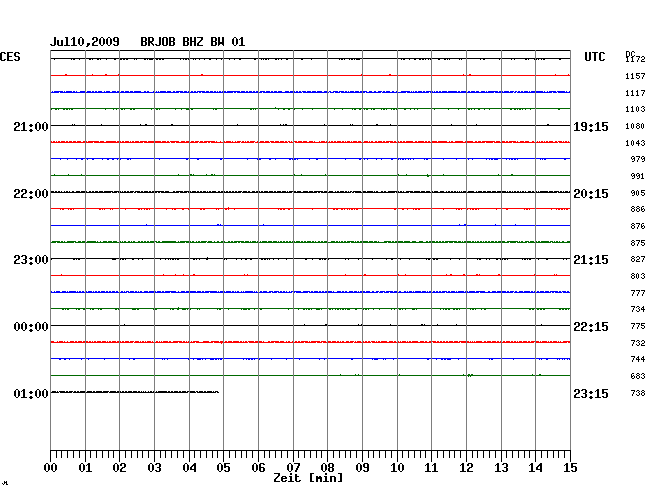Viewport: 650px width, 494px height.
Task: Click DC value 734
Action: coord(638,309)
